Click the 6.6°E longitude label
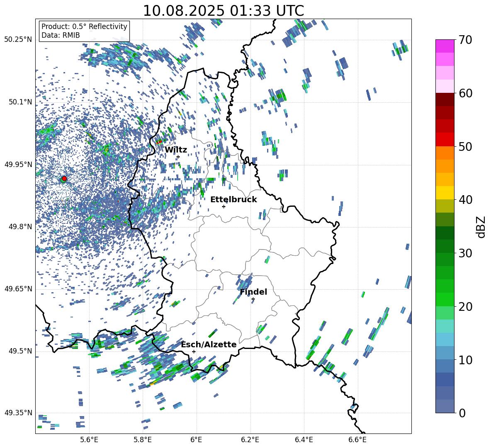 pyautogui.click(x=357, y=440)
